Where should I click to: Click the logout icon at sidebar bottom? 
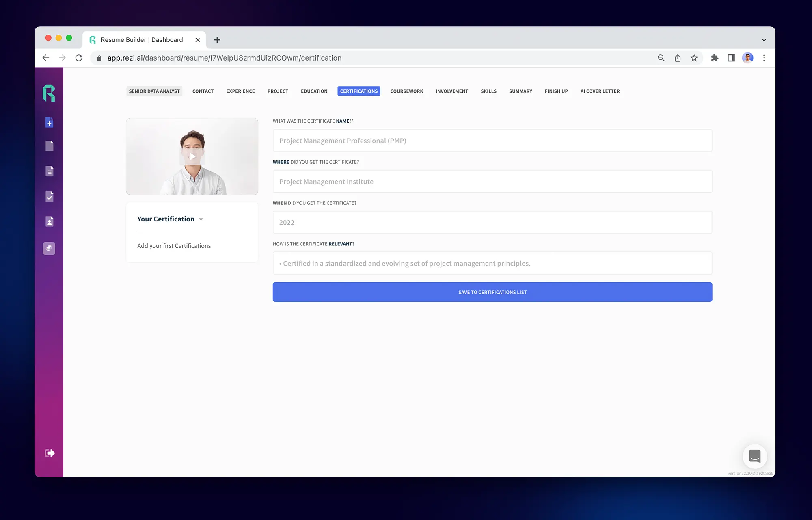tap(49, 452)
